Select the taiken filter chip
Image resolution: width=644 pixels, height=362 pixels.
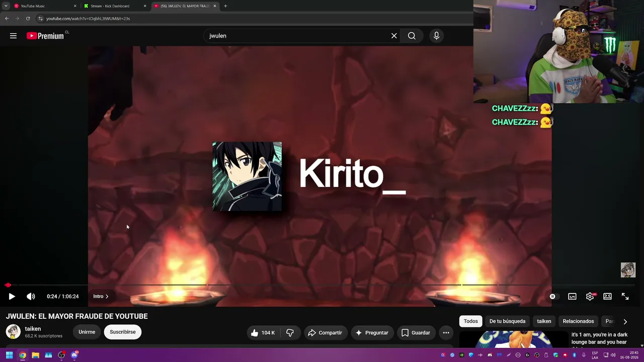(x=544, y=321)
